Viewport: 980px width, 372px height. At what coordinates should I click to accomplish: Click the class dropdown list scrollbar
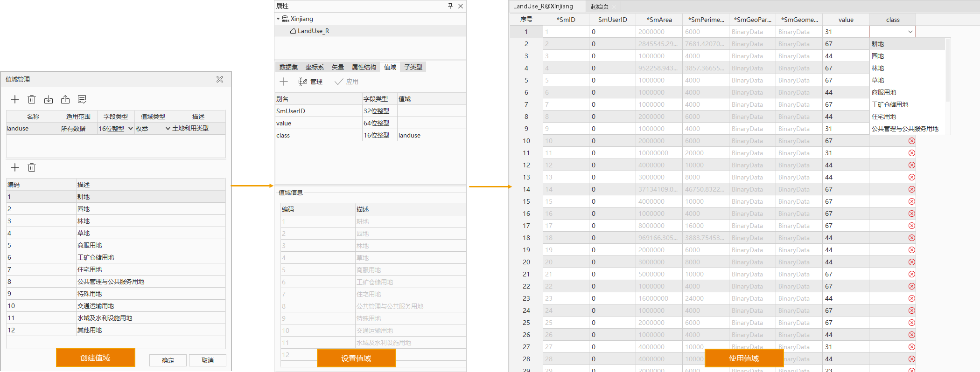pyautogui.click(x=947, y=70)
